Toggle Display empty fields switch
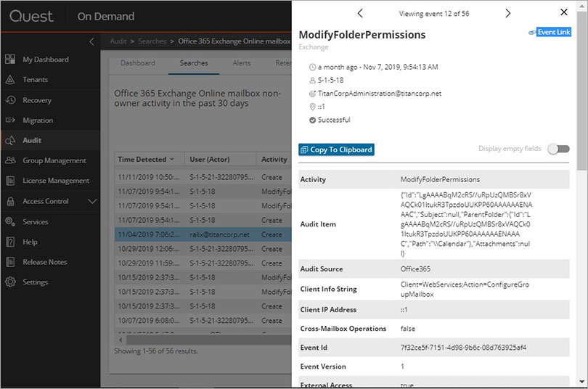This screenshot has height=389, width=588. click(x=558, y=150)
